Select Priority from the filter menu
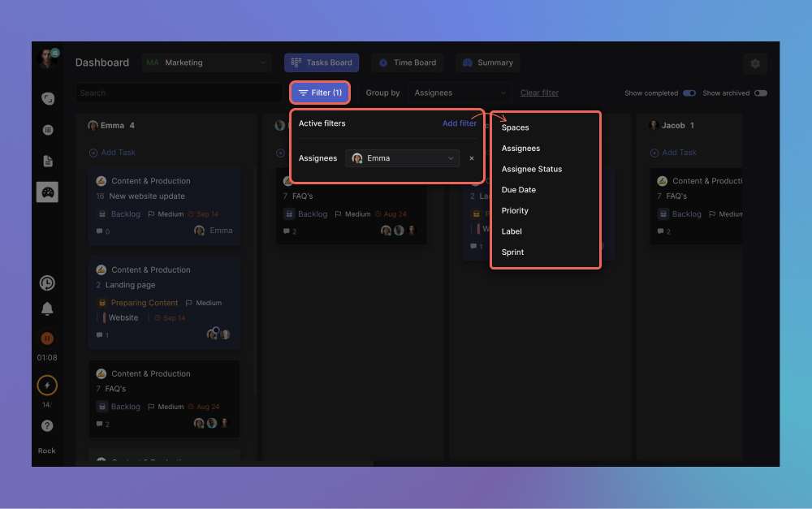The width and height of the screenshot is (812, 509). click(515, 210)
